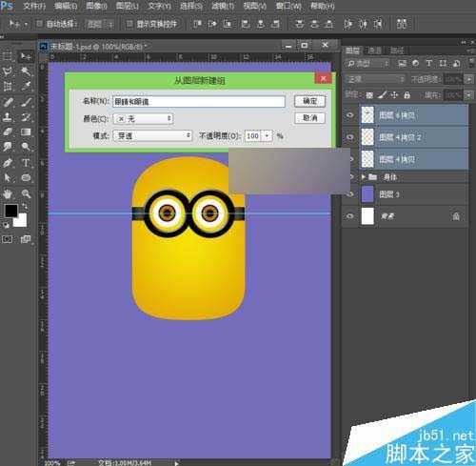Hide the white background layer
The width and height of the screenshot is (476, 466).
350,216
